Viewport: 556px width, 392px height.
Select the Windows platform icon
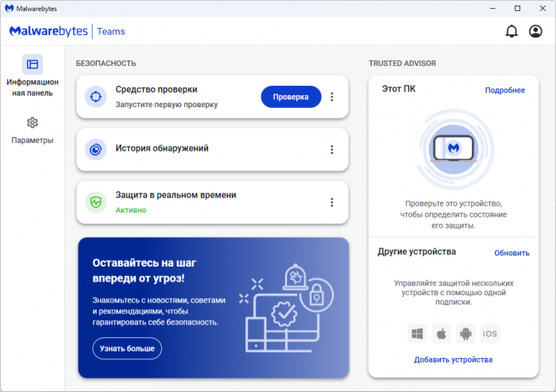coord(417,333)
